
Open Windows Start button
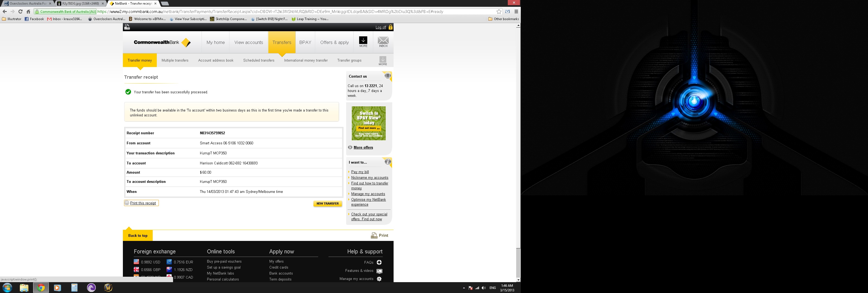(7, 288)
